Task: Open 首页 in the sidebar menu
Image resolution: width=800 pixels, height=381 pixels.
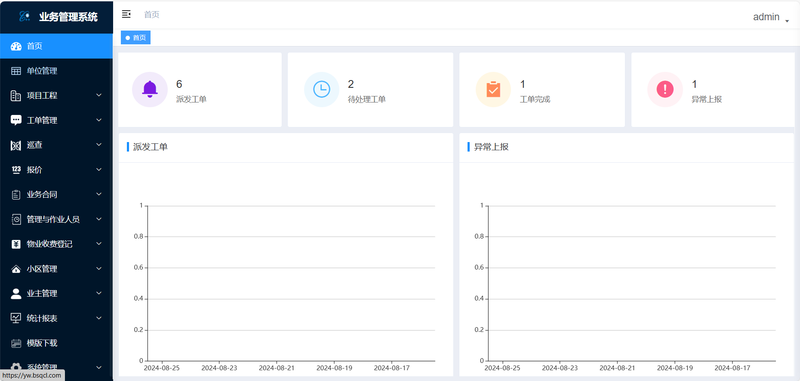Action: (x=56, y=46)
